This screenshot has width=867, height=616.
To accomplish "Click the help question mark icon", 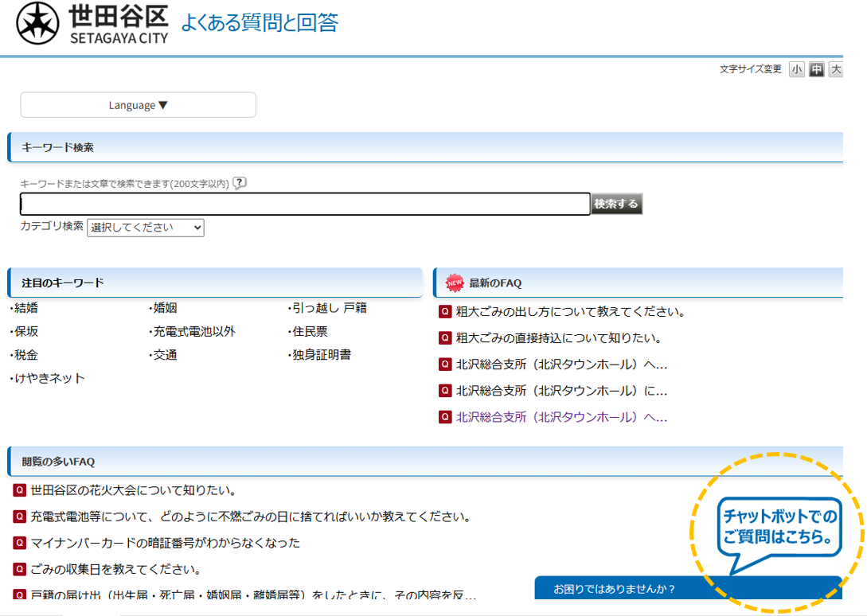I will 240,183.
